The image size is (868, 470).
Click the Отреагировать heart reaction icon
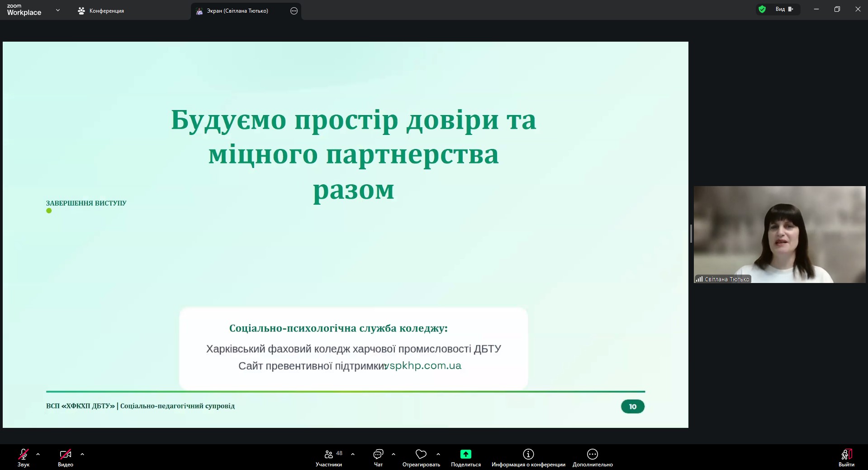tap(421, 454)
